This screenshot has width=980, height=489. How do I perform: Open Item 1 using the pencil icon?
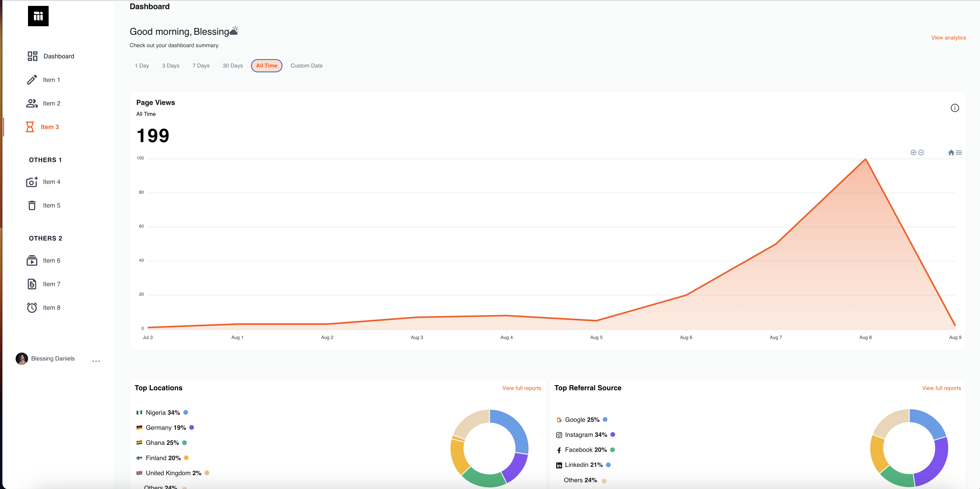point(32,80)
